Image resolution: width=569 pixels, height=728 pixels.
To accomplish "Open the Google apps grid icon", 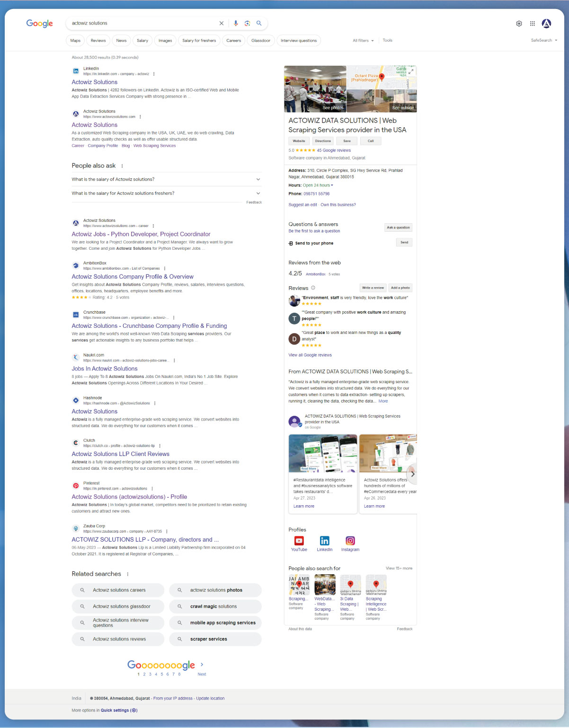I will [x=533, y=24].
